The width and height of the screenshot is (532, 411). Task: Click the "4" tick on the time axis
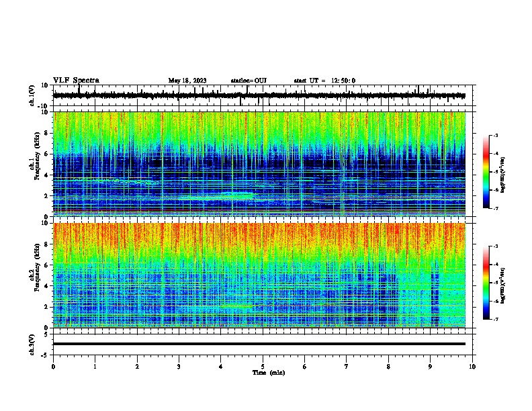pyautogui.click(x=221, y=367)
